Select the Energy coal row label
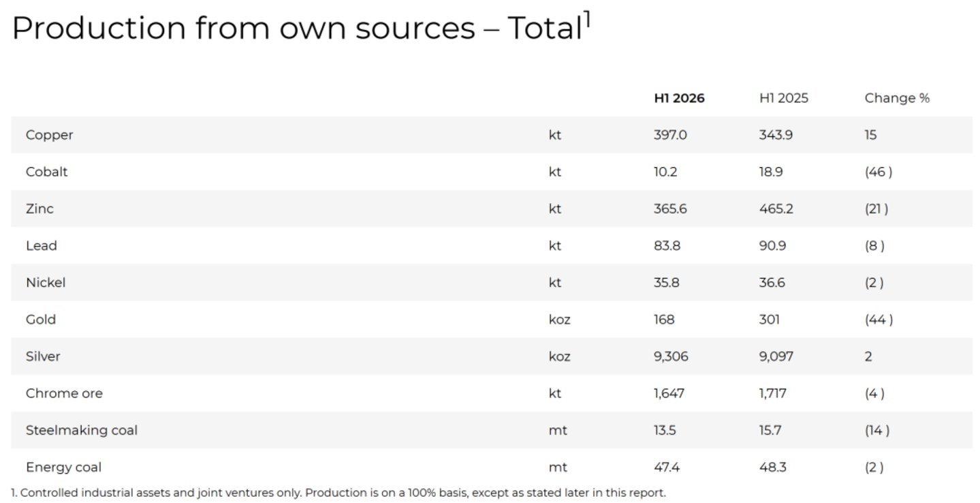The width and height of the screenshot is (980, 503). coord(63,467)
